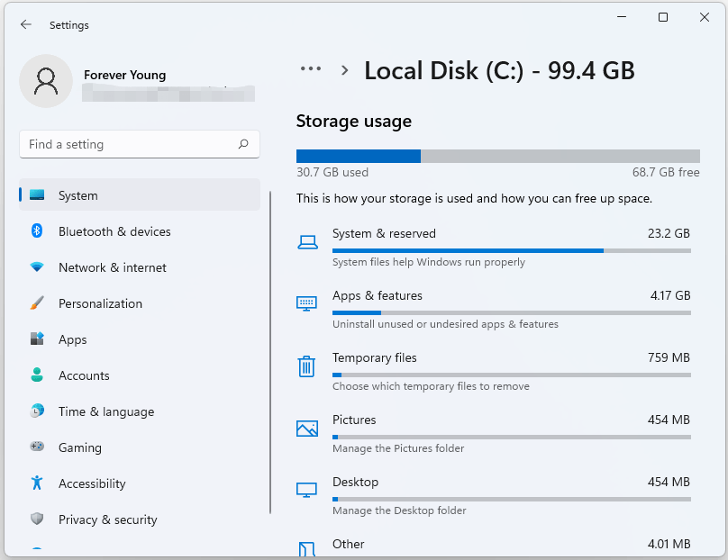Open Accessibility using the person icon
The width and height of the screenshot is (728, 560).
click(x=36, y=483)
